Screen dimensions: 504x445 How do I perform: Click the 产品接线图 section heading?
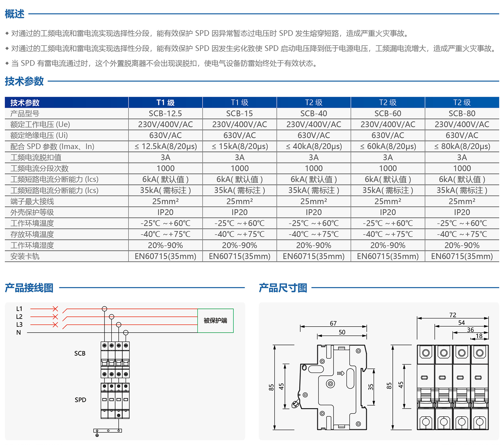(29, 288)
